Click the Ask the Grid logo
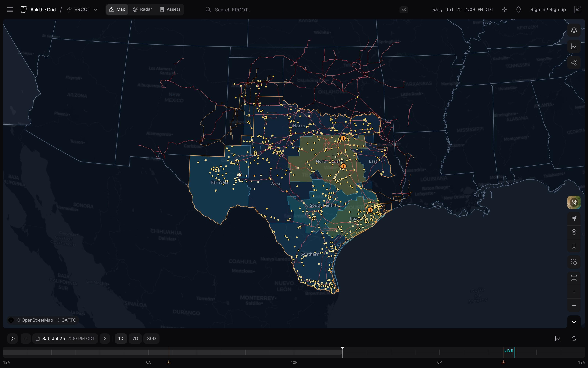Screen dimensions: 588x368 click(x=38, y=10)
